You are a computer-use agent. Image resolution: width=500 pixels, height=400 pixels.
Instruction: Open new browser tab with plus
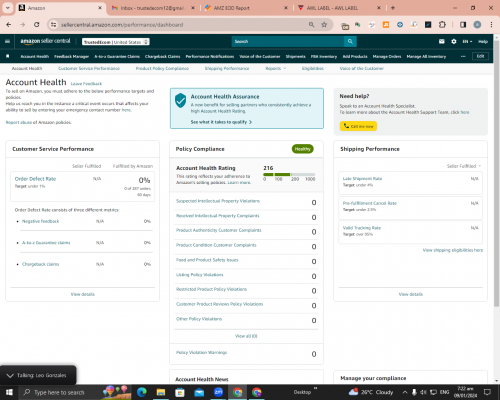393,8
